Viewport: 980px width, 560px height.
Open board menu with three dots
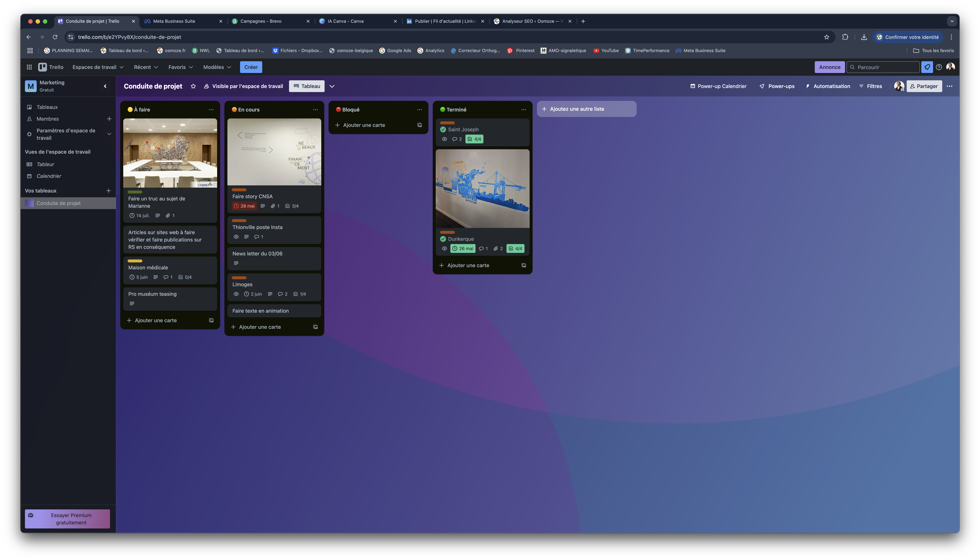pyautogui.click(x=949, y=86)
